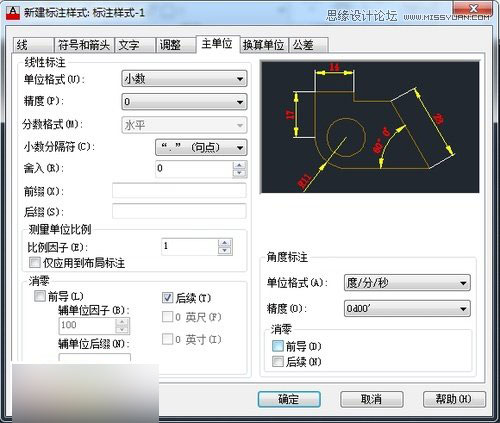Click the 比例因子 value field

point(189,247)
